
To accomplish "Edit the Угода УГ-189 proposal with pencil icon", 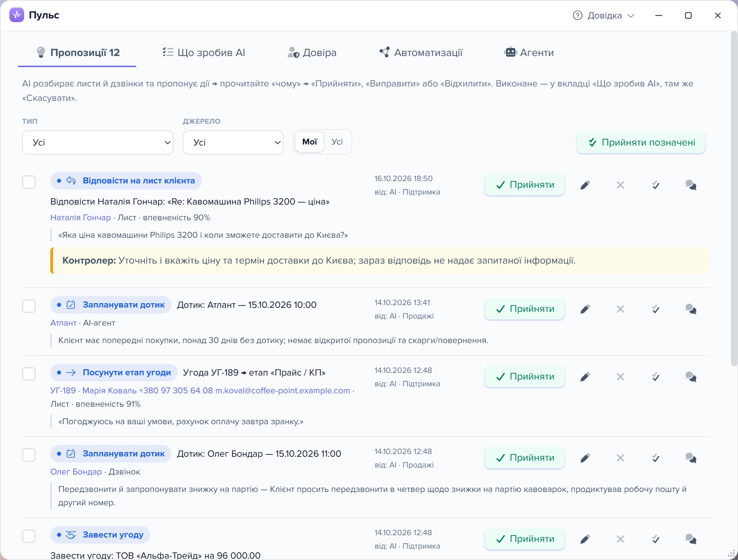I will click(x=585, y=377).
